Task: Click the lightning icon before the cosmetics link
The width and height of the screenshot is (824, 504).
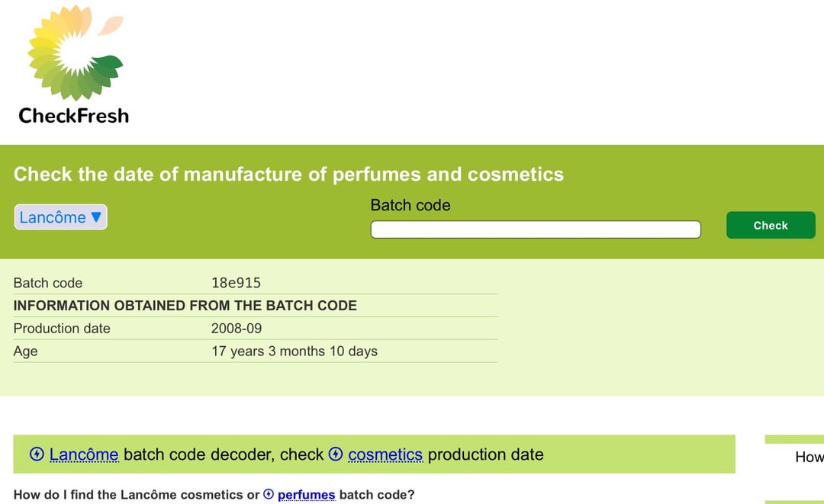Action: (336, 454)
